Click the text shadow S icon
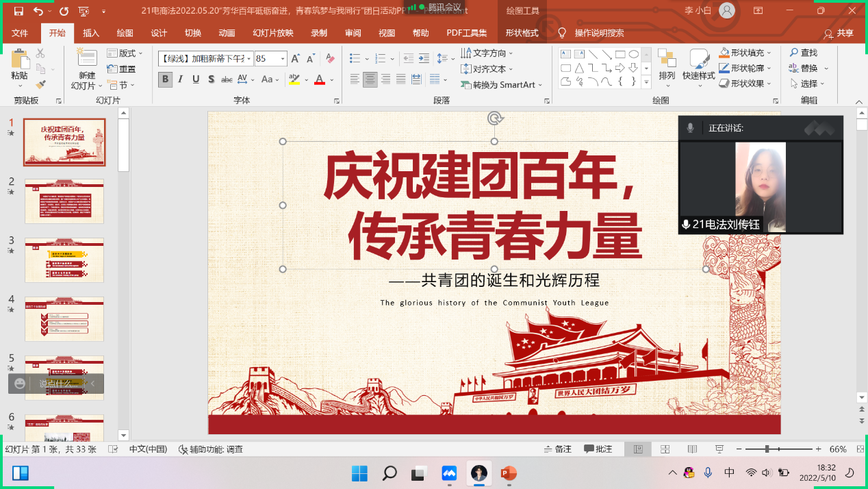The height and width of the screenshot is (489, 868). tap(211, 79)
